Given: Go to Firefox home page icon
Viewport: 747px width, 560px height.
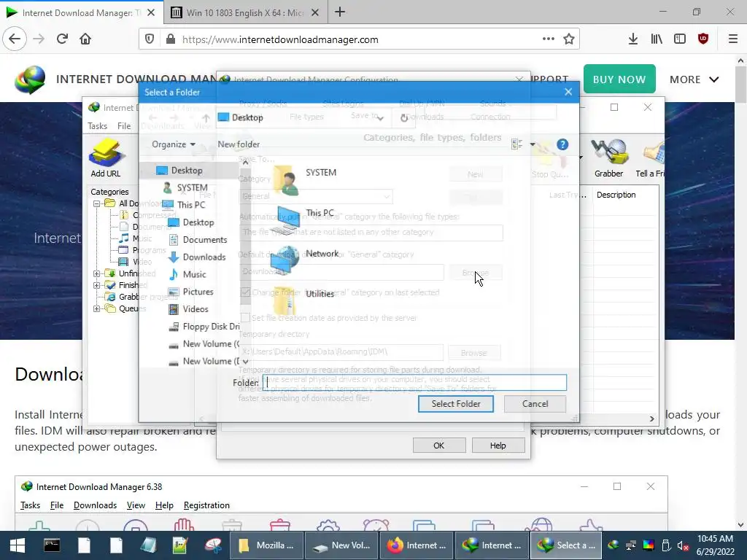Looking at the screenshot, I should [85, 39].
